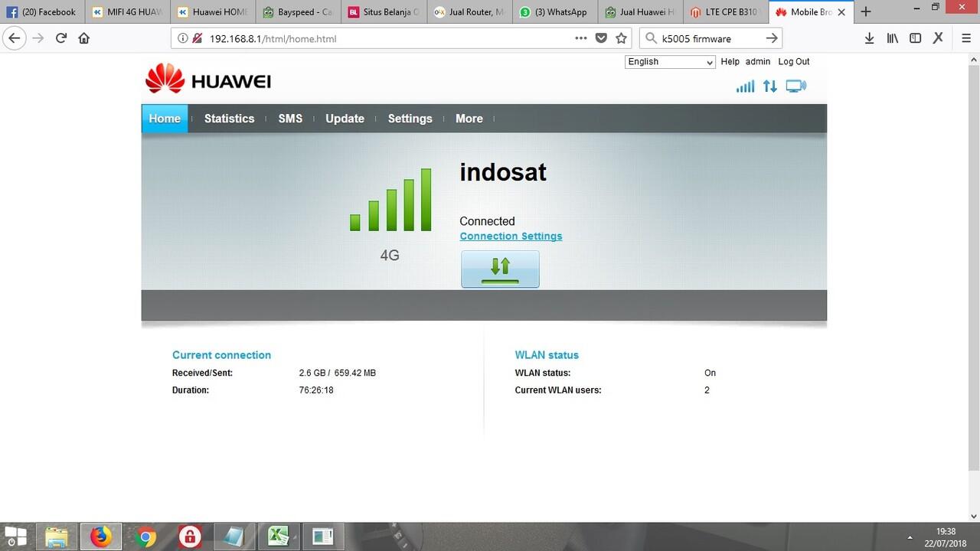
Task: Select the Home menu tab
Action: 165,119
